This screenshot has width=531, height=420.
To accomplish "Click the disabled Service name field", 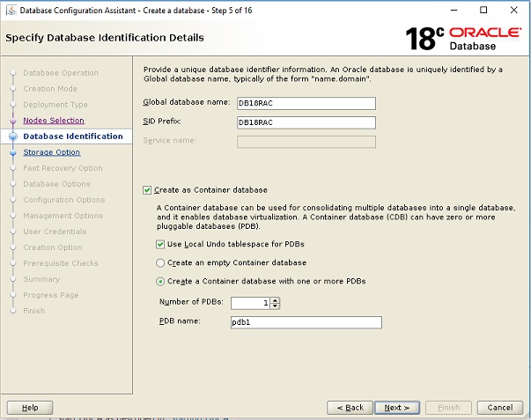I will coord(306,142).
